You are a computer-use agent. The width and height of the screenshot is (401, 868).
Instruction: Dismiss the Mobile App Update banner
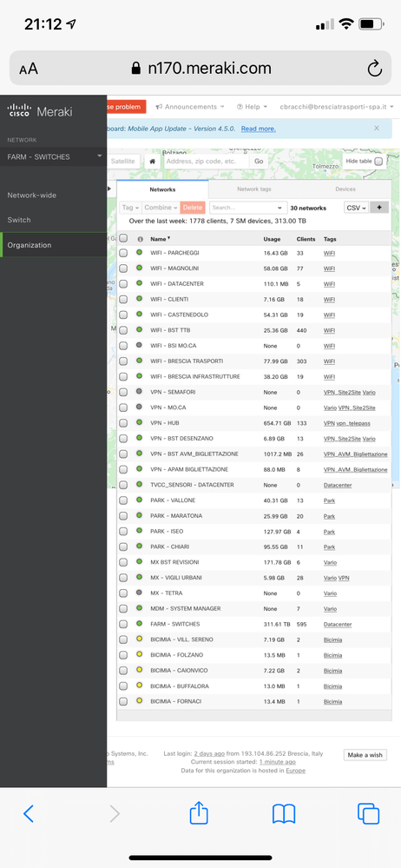377,128
